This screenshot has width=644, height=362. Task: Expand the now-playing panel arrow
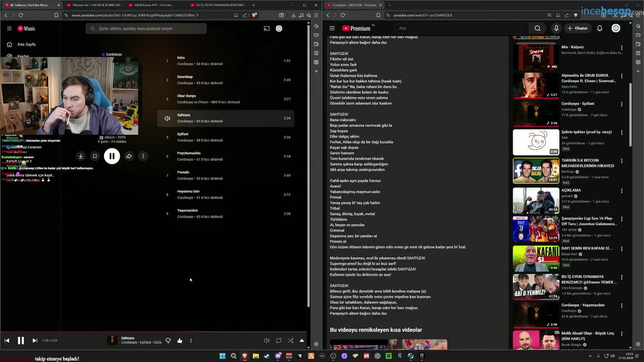coord(302,340)
